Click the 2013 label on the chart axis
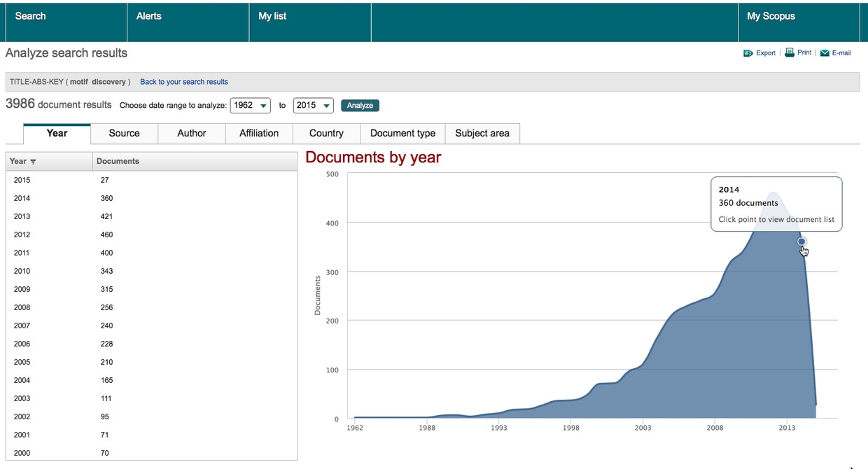This screenshot has width=868, height=469. tap(787, 428)
